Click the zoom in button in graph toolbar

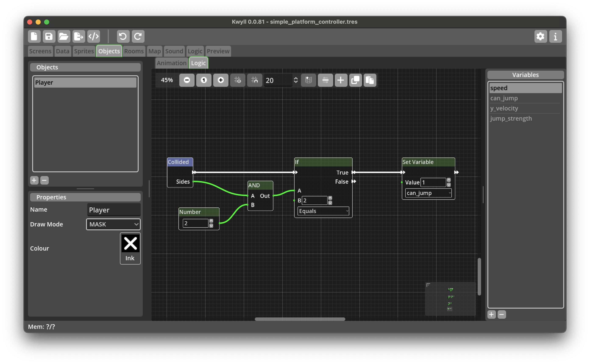click(221, 80)
